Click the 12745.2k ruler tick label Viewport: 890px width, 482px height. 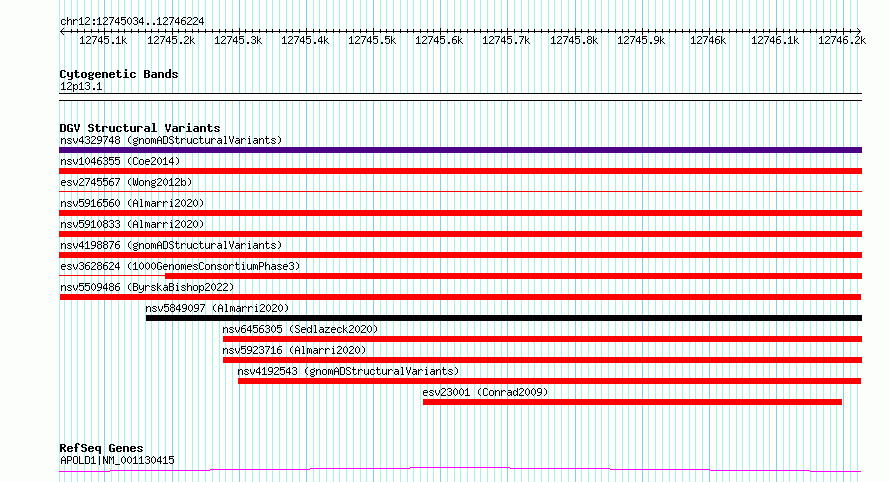point(171,40)
